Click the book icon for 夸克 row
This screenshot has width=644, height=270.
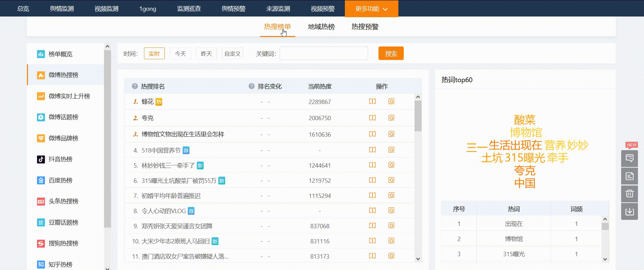pos(372,118)
